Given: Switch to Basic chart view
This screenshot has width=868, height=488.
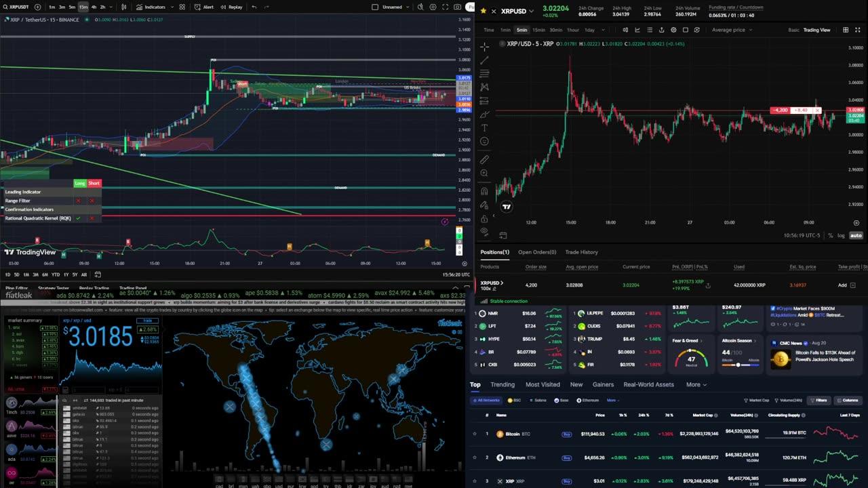Looking at the screenshot, I should (x=793, y=30).
